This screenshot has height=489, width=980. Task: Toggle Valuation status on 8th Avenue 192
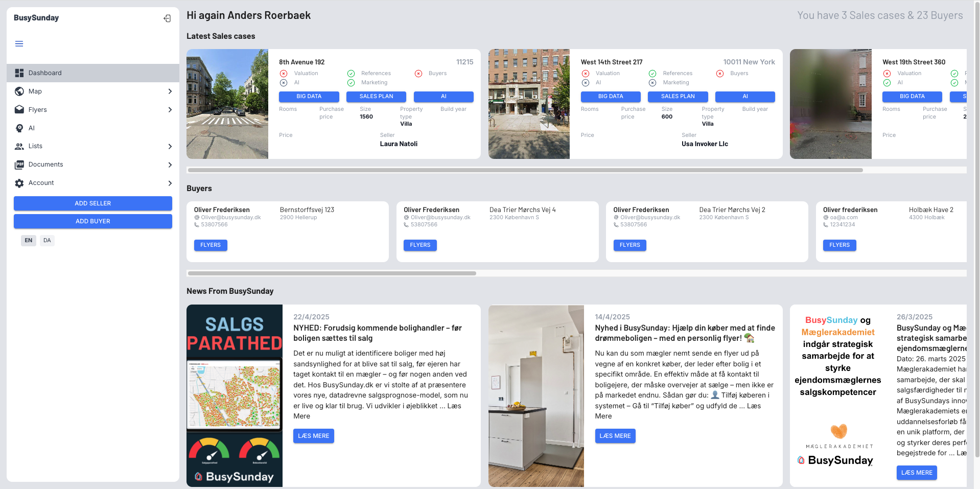tap(284, 74)
